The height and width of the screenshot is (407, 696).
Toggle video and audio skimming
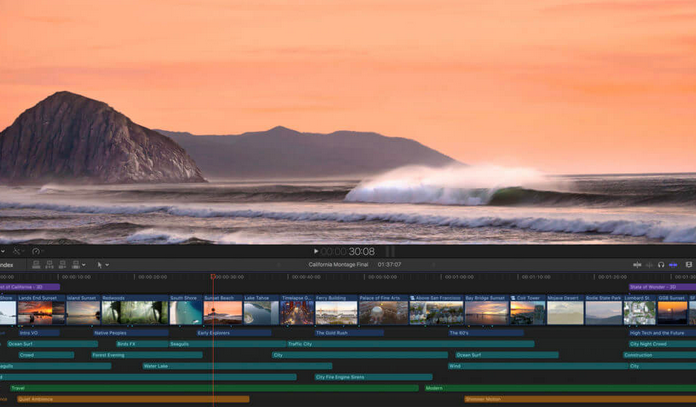point(637,265)
